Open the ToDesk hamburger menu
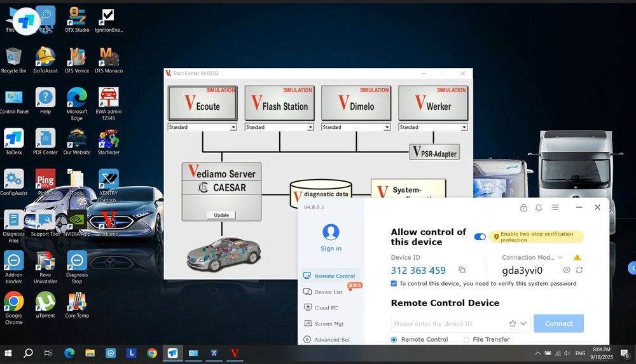Image resolution: width=636 pixels, height=364 pixels. [555, 207]
